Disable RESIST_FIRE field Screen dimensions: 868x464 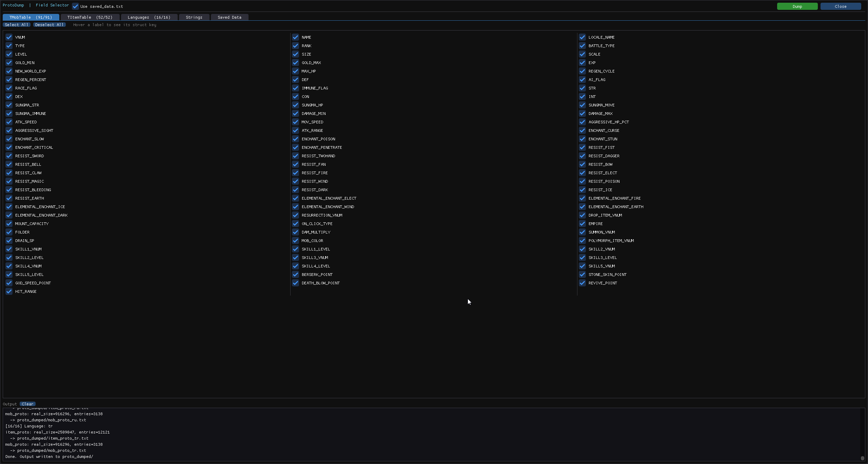(x=296, y=173)
